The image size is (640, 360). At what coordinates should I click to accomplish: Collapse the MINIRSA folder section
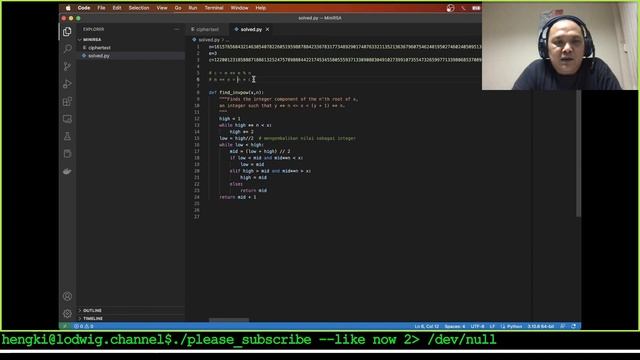coord(92,40)
